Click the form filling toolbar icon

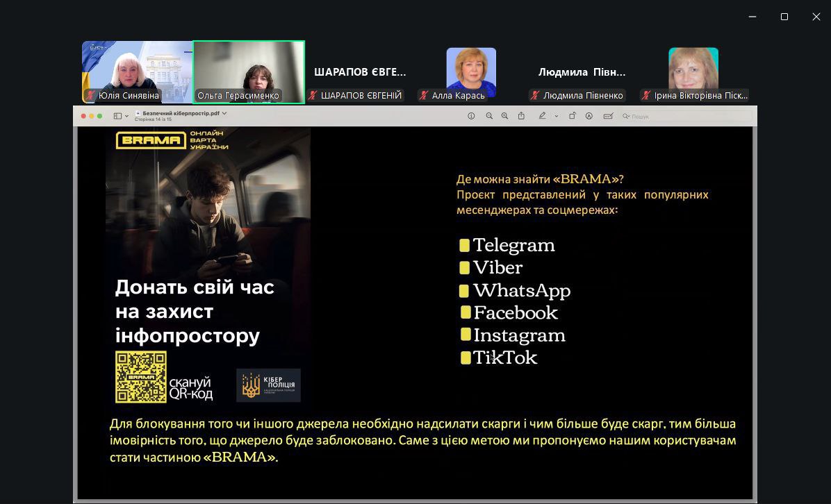(x=608, y=116)
